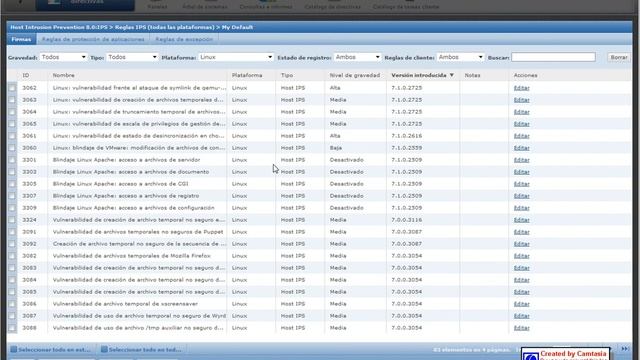Jump to the last page arrow icon

coord(624,349)
